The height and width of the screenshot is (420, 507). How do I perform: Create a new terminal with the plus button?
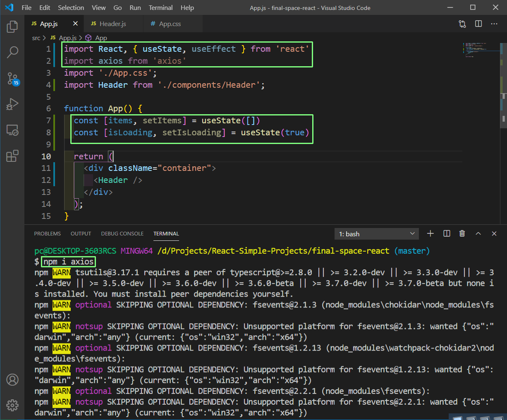pyautogui.click(x=430, y=233)
